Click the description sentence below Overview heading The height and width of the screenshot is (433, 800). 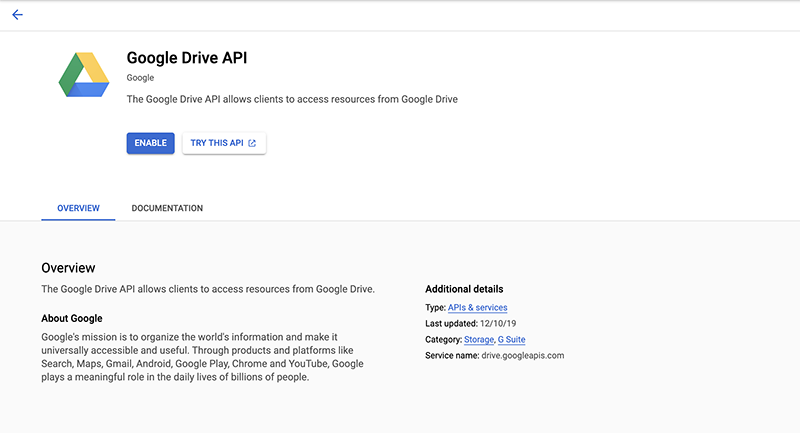tap(208, 289)
